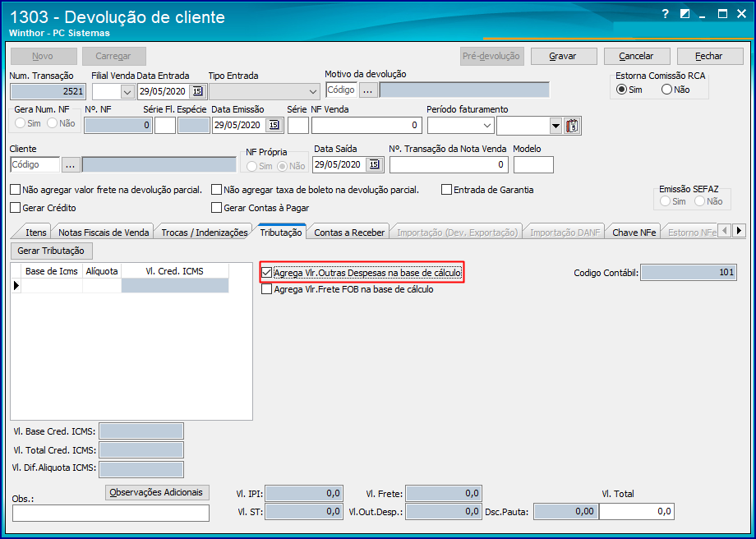This screenshot has height=539, width=756.
Task: Open Trocas / Indenizações tab
Action: (205, 233)
